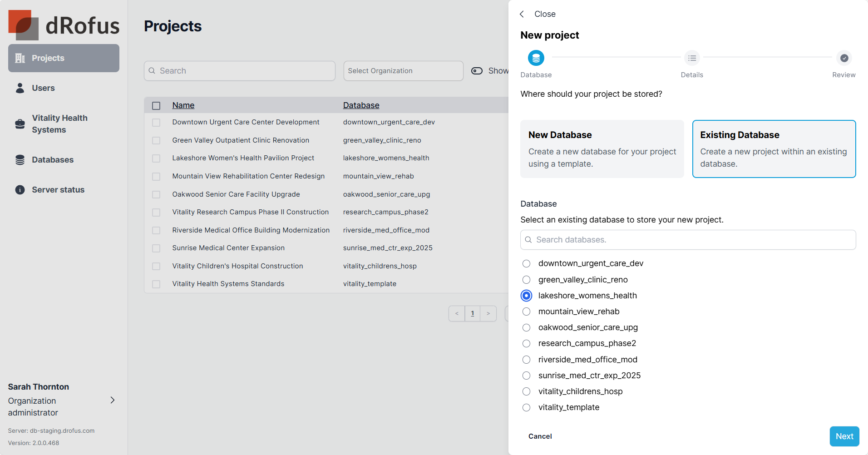The image size is (868, 455).
Task: Cancel the new project dialog
Action: tap(540, 436)
